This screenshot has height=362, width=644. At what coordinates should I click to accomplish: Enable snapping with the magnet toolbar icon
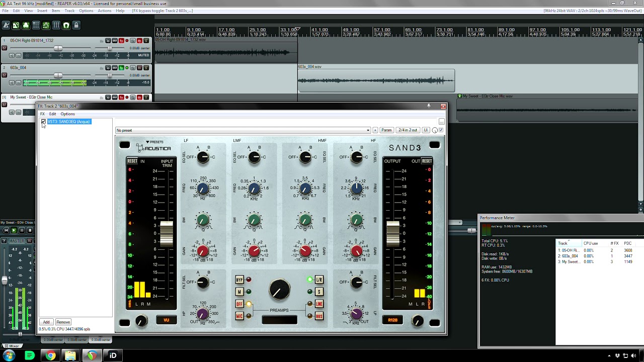pyautogui.click(x=66, y=25)
